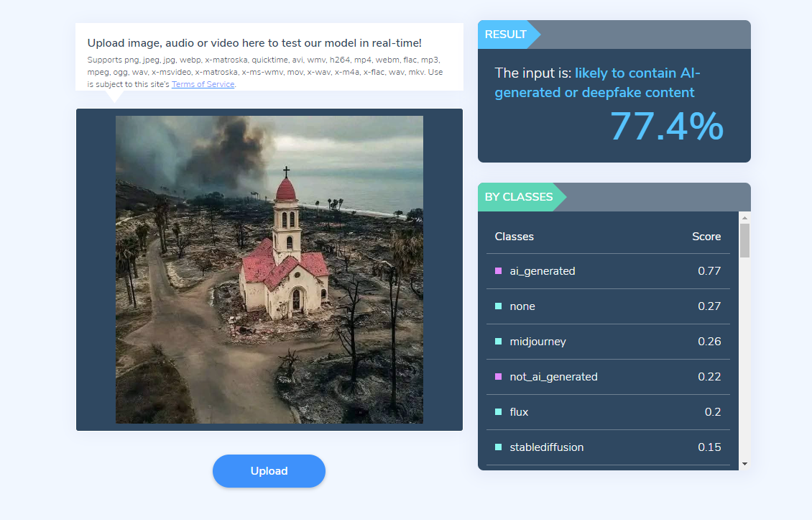The image size is (812, 520).
Task: Click the 0.2 score value
Action: (713, 412)
